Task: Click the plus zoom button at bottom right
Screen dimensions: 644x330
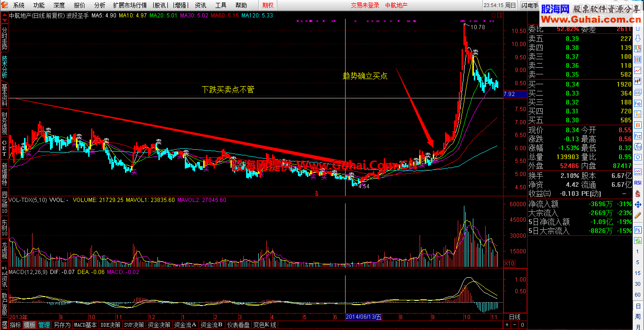Action: click(x=507, y=325)
